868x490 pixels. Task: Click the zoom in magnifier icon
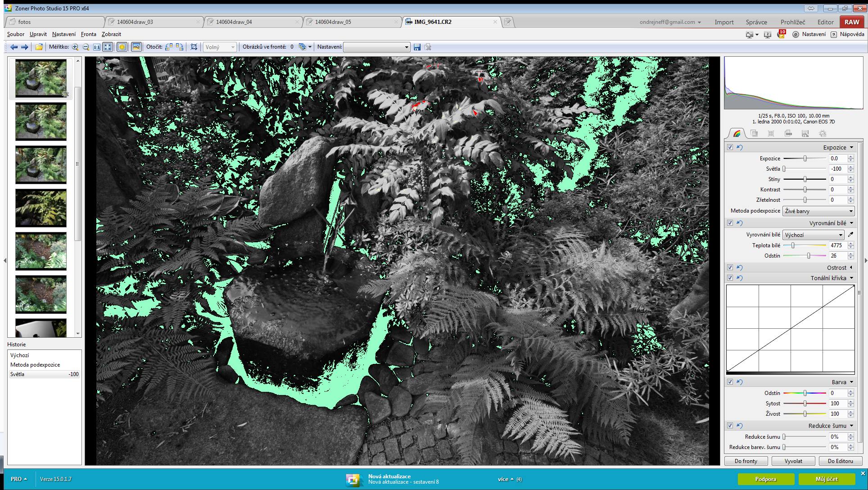(x=75, y=47)
